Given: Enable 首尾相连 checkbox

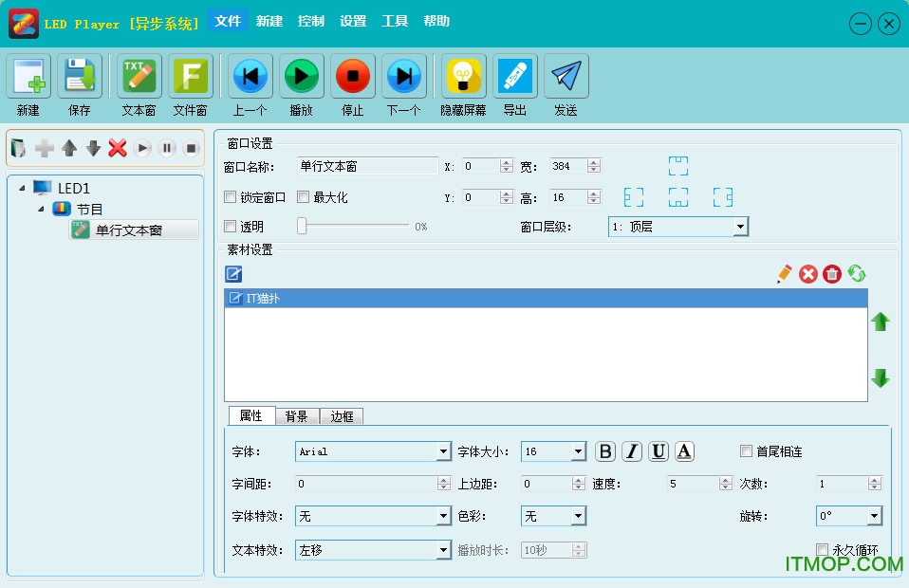Looking at the screenshot, I should 746,450.
